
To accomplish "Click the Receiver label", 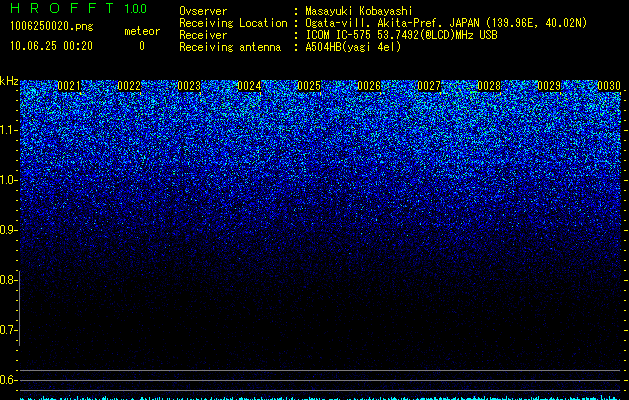I will 203,35.
